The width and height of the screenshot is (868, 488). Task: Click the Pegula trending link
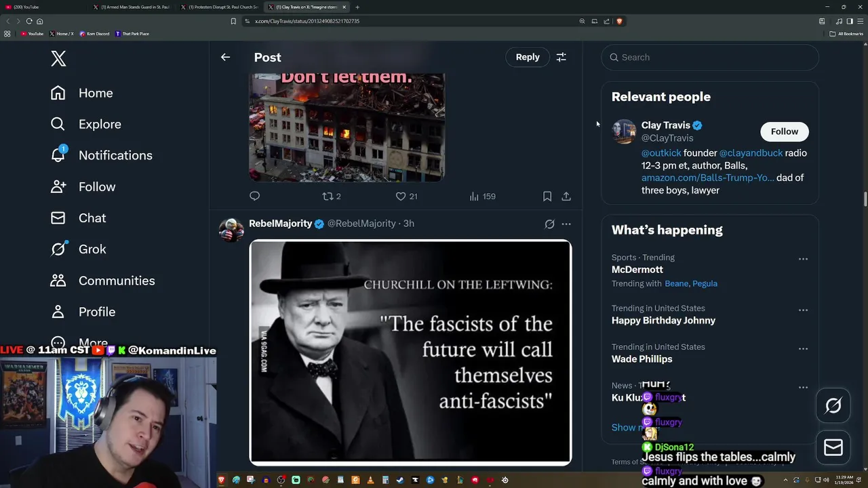click(705, 284)
